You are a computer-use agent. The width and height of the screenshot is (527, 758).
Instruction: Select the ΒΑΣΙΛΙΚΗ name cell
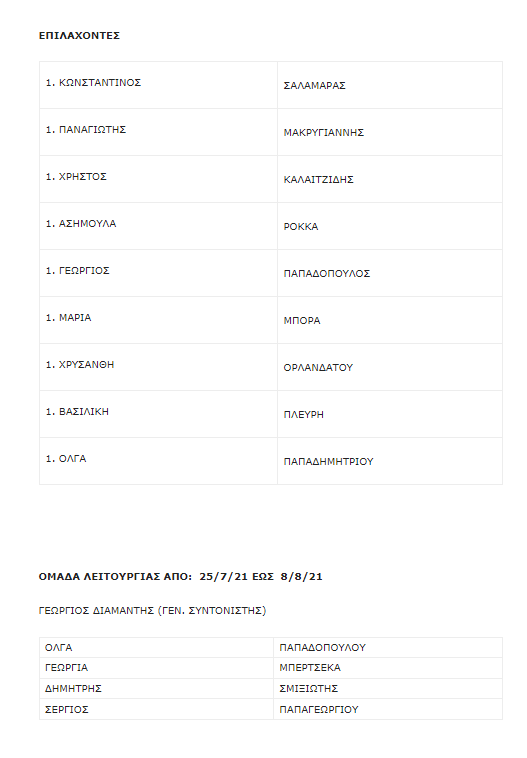tap(159, 413)
